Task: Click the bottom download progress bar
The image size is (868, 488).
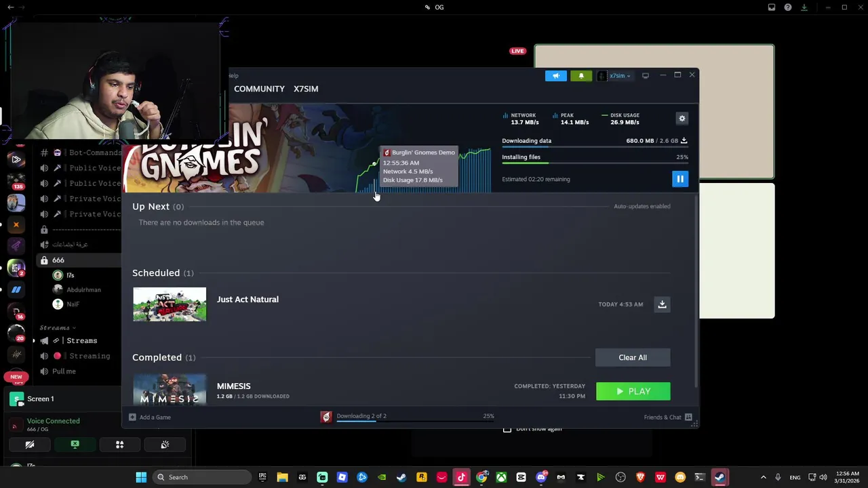Action: click(x=415, y=422)
